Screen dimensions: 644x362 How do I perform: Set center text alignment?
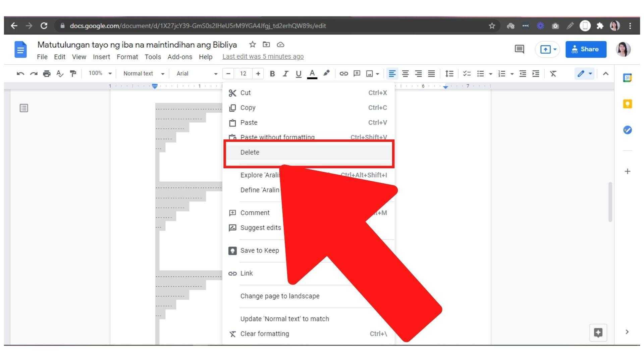[405, 74]
